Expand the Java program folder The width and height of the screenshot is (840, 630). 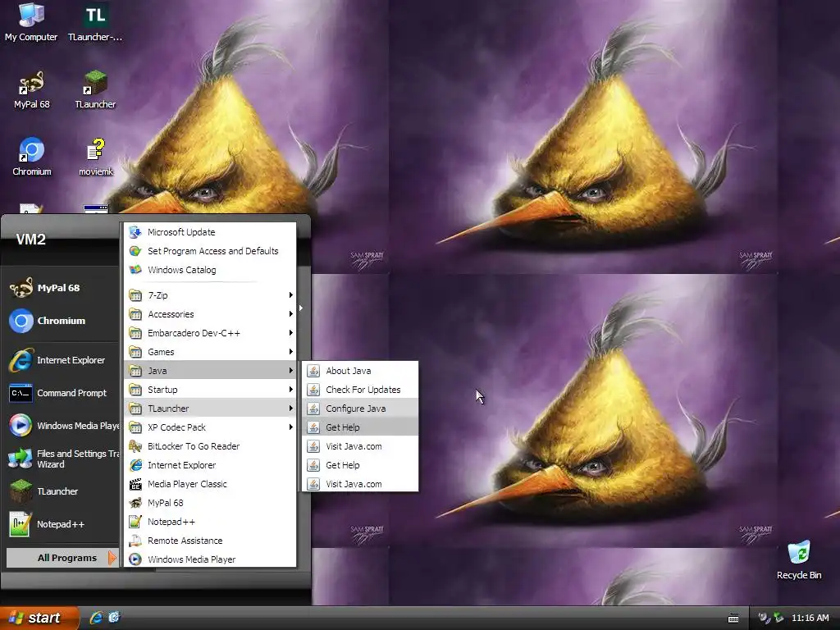pyautogui.click(x=210, y=371)
